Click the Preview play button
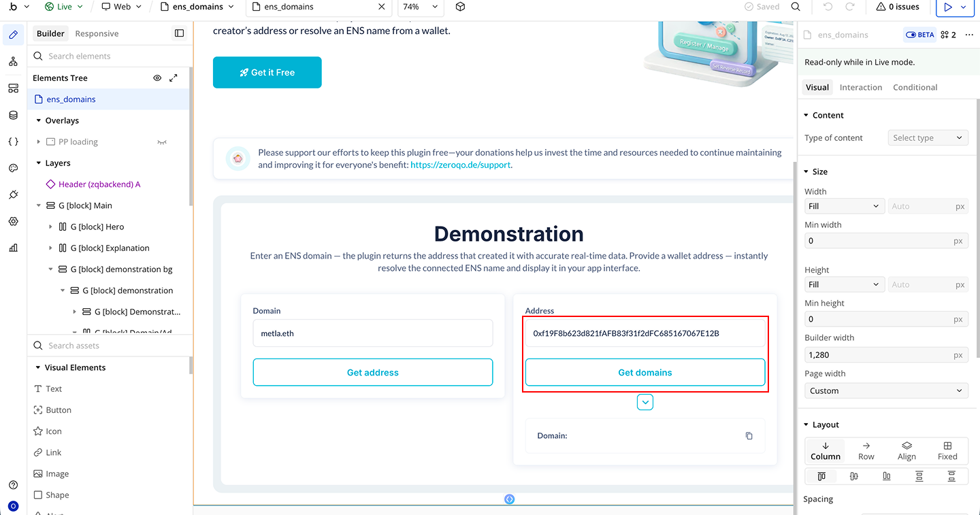Viewport: 980px width, 515px height. tap(948, 7)
